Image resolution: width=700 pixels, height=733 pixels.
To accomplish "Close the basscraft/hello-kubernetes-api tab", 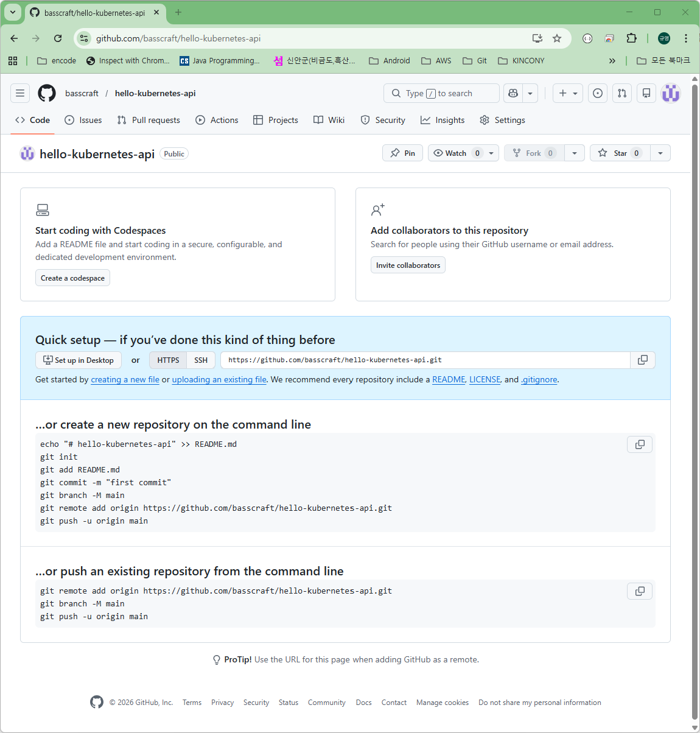I will tap(156, 12).
